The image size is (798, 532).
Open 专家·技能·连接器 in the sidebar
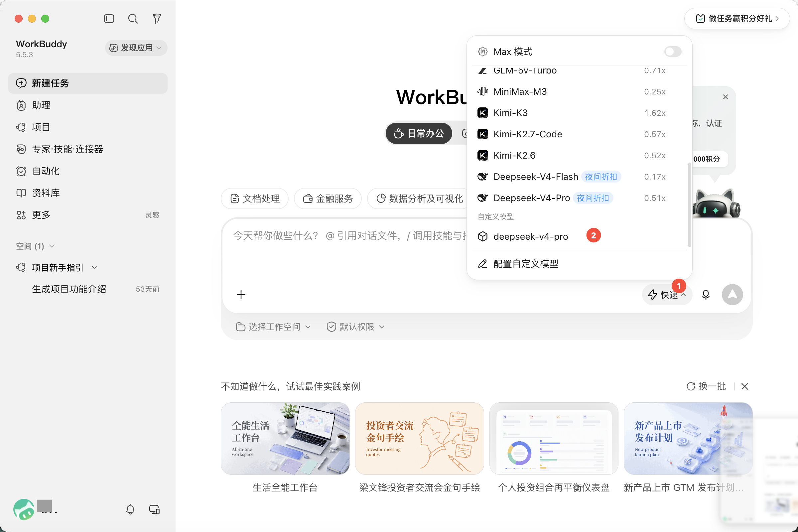[88, 149]
